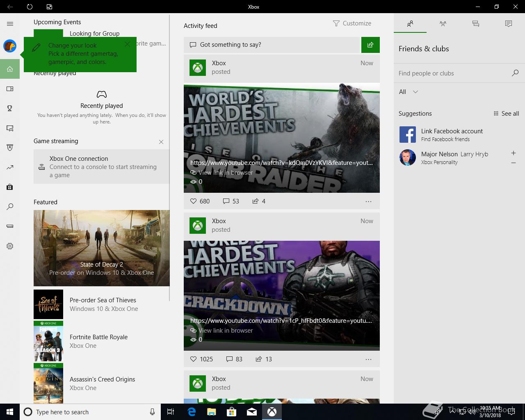Click the compact mode icon in title bar
The image size is (525, 420).
pos(49,7)
